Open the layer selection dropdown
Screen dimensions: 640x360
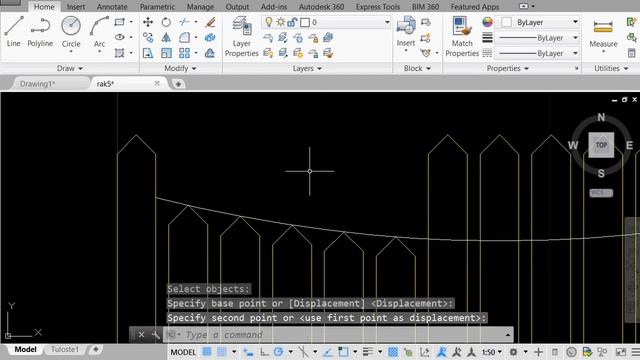[x=387, y=22]
